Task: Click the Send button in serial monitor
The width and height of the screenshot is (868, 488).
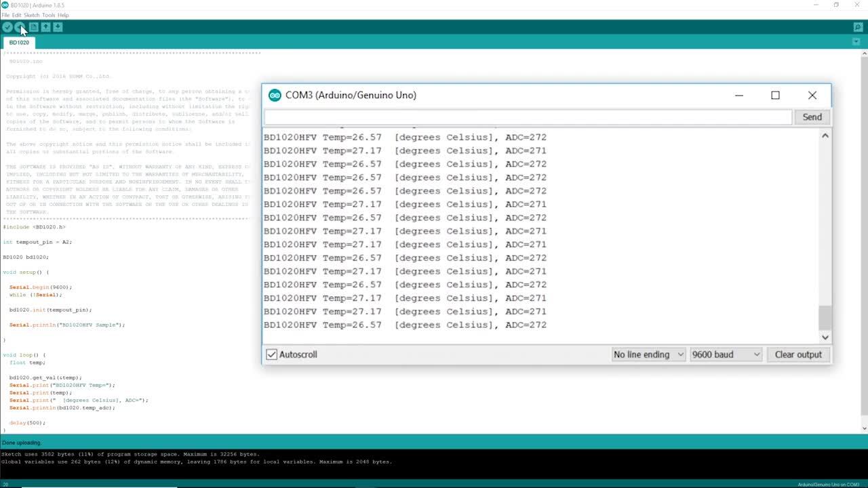Action: click(x=812, y=117)
